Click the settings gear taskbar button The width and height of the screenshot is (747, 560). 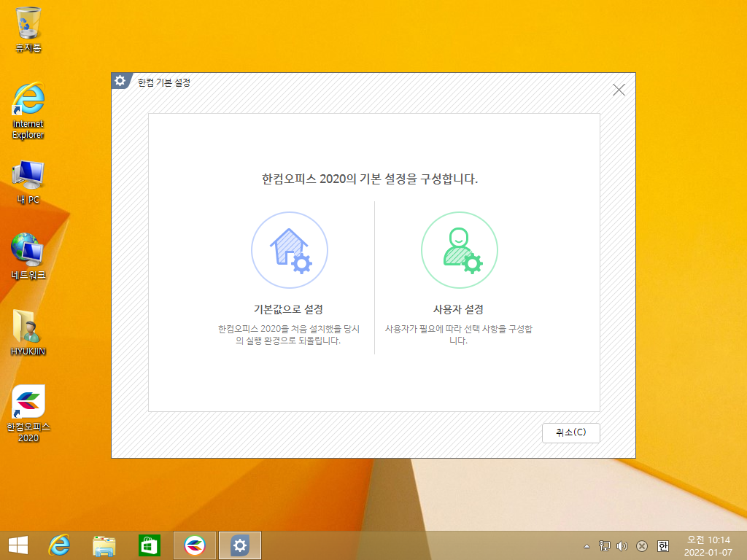point(240,545)
